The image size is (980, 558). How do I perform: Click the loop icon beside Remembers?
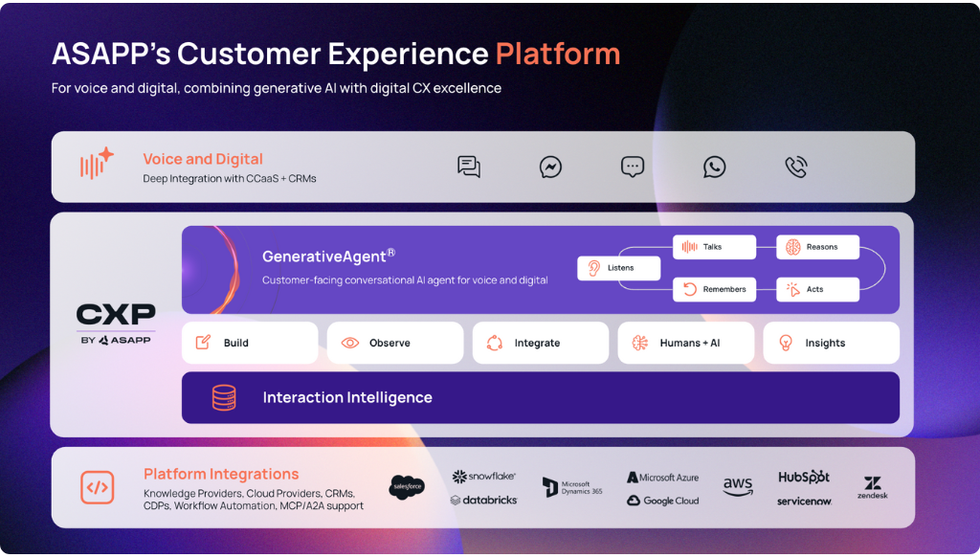point(689,289)
